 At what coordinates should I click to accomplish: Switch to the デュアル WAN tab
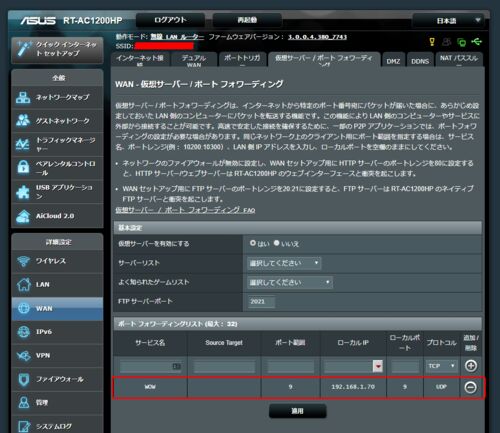point(194,60)
